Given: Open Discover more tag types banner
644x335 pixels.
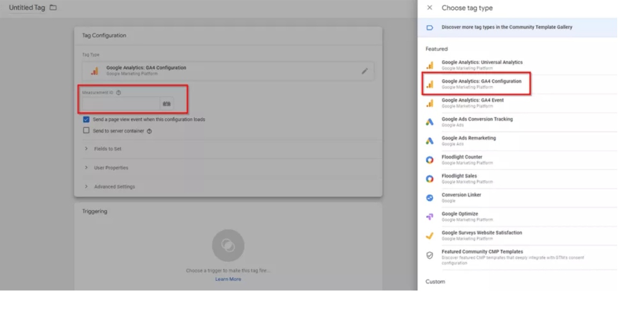Looking at the screenshot, I should click(x=517, y=27).
